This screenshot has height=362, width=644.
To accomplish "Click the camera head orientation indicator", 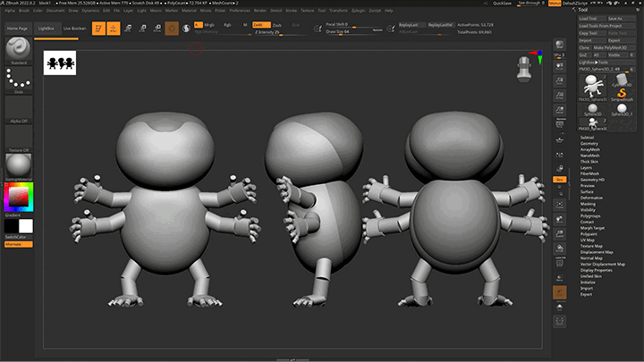I will point(523,70).
